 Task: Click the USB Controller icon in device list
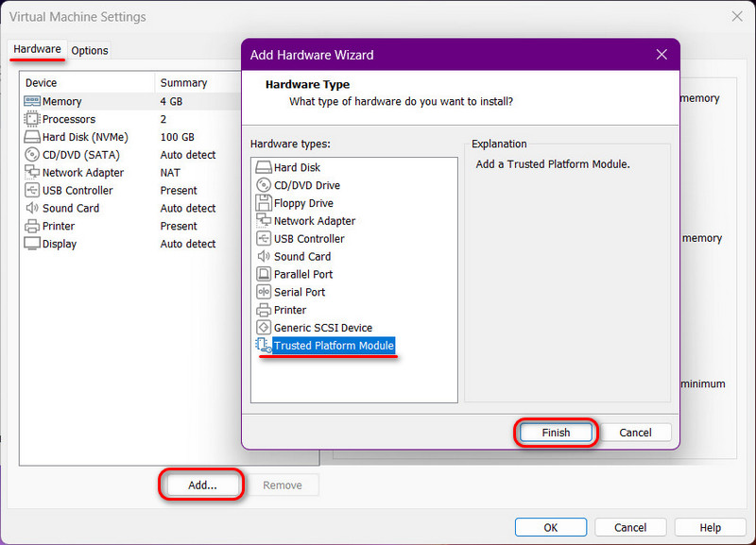pos(32,191)
